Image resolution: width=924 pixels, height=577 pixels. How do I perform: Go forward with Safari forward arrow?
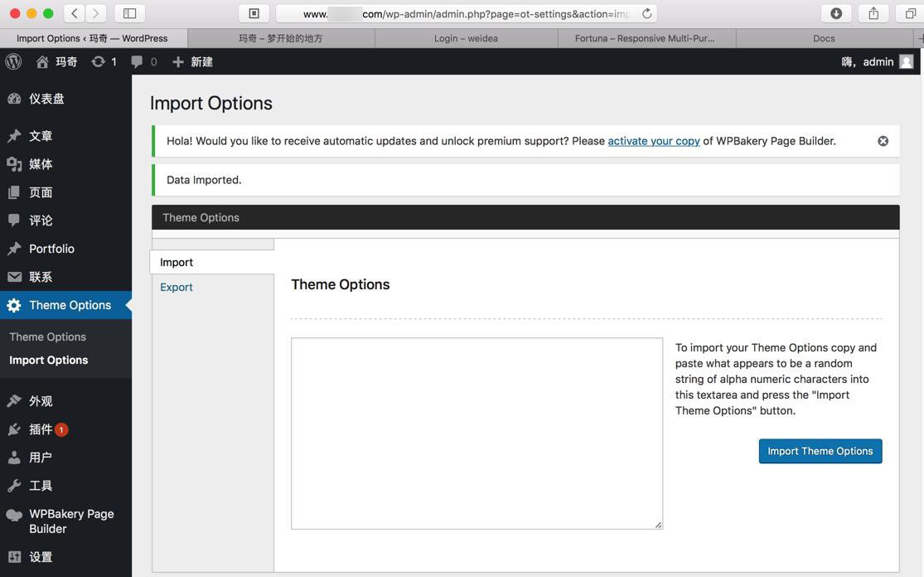[96, 13]
